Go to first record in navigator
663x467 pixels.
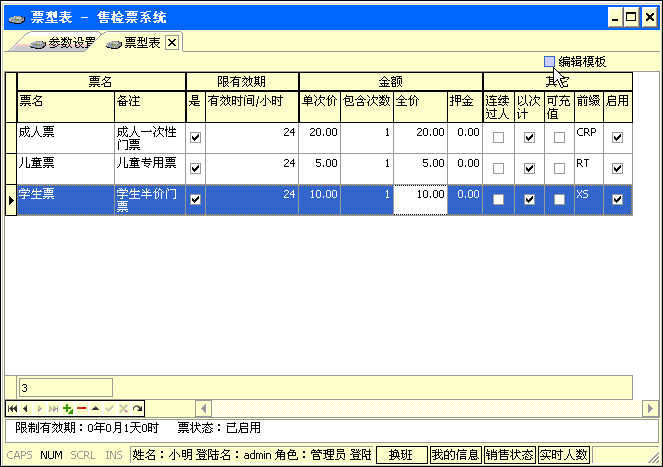12,408
